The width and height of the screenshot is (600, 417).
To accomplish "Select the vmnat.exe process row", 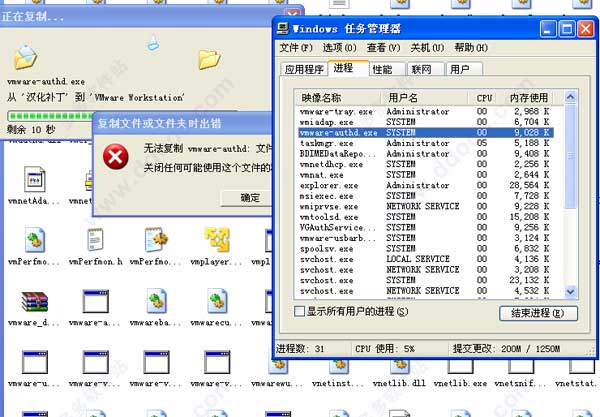I will click(425, 175).
